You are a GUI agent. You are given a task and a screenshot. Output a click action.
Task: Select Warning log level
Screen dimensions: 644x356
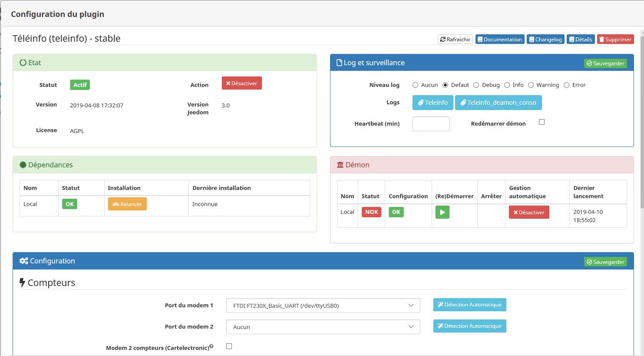[531, 85]
